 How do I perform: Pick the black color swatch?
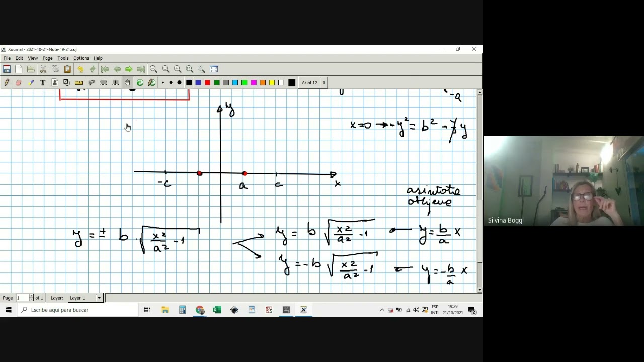click(x=189, y=83)
